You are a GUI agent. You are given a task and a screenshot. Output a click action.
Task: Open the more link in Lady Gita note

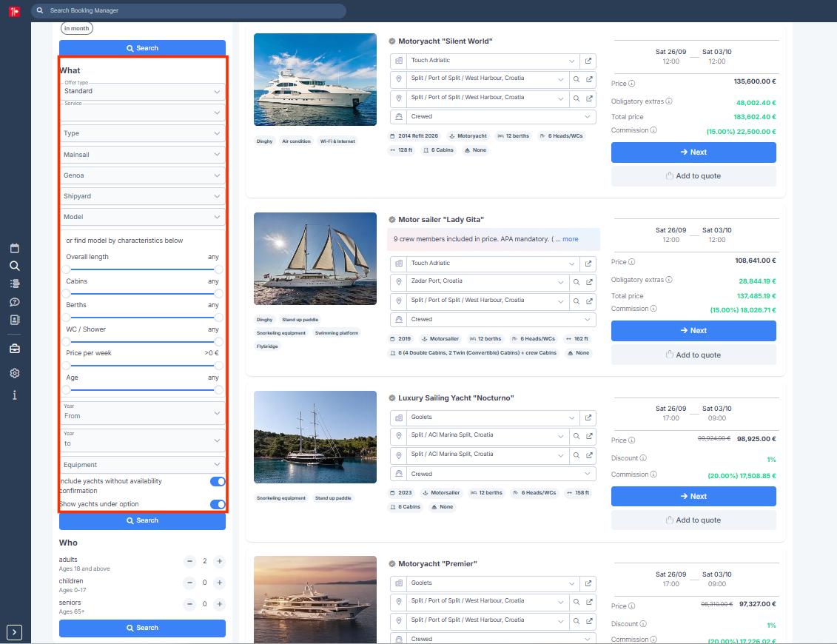coord(570,239)
